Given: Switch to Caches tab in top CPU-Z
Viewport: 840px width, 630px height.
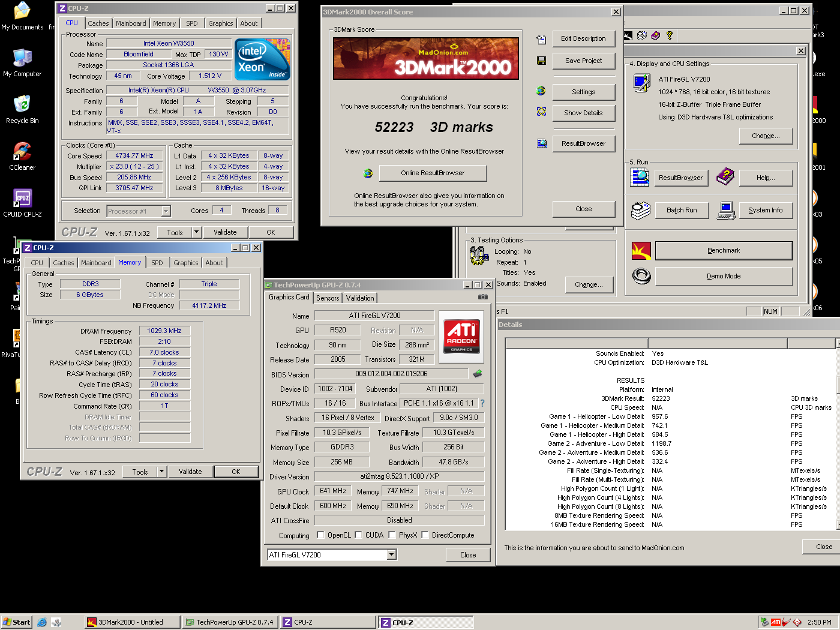Looking at the screenshot, I should [x=98, y=23].
